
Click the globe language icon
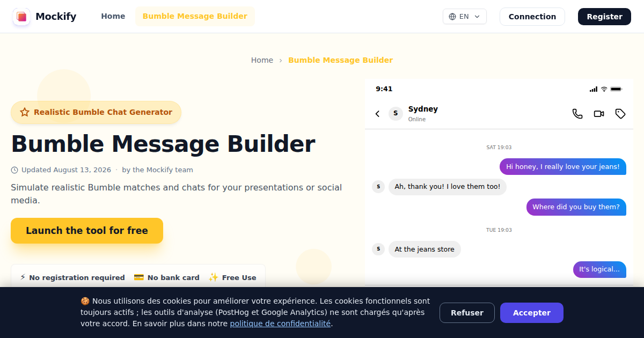pos(452,17)
